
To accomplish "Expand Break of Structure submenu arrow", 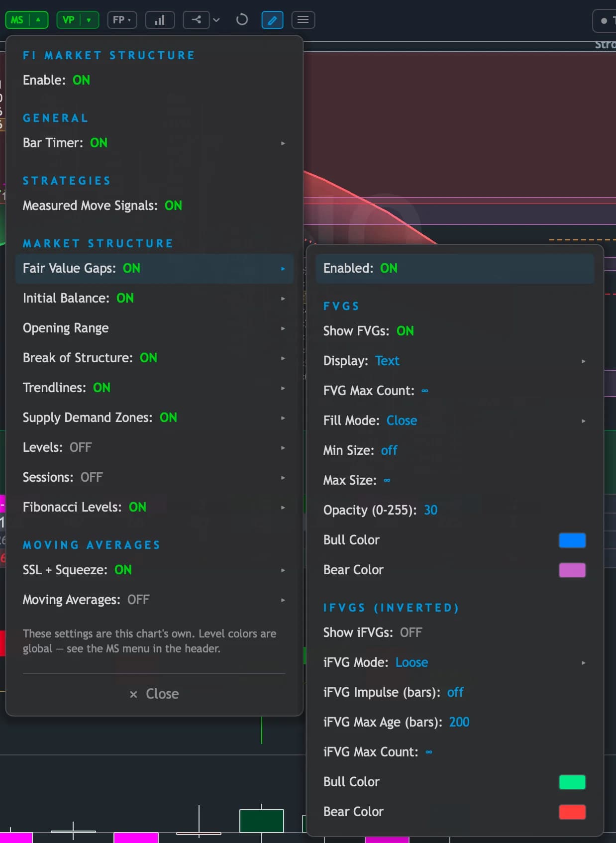I will click(283, 358).
